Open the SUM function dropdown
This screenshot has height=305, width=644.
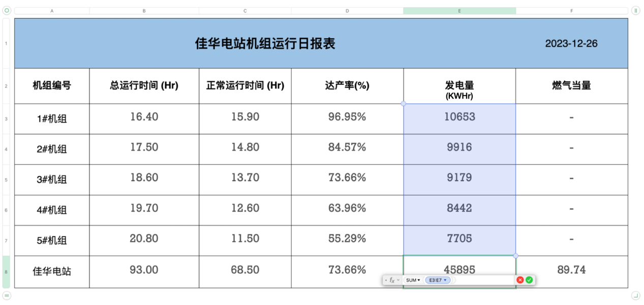(x=413, y=280)
